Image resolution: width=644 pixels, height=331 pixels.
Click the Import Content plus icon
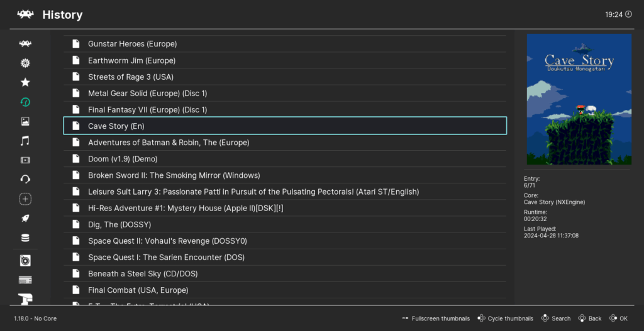[x=25, y=199]
